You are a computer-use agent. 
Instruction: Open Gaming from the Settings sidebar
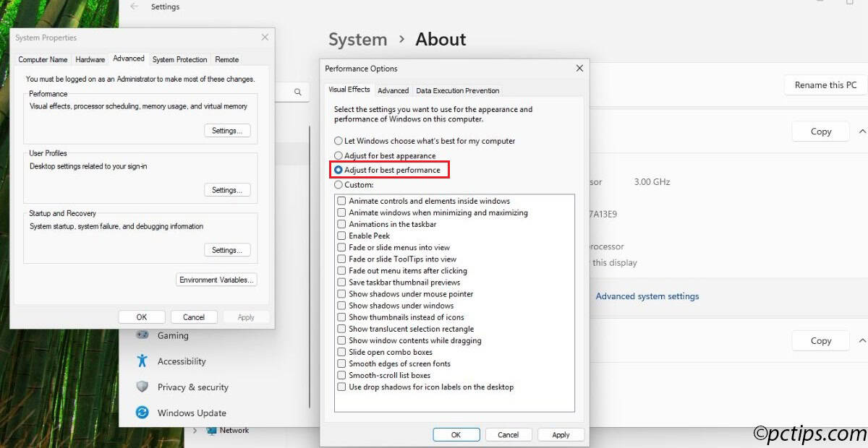(173, 335)
